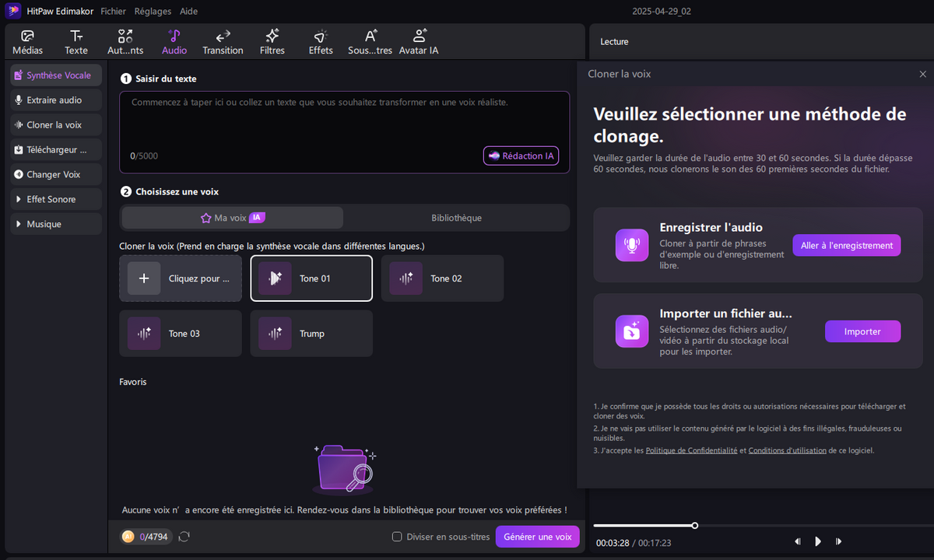Viewport: 934px width, 560px height.
Task: Expand the Musique section
Action: coord(56,224)
